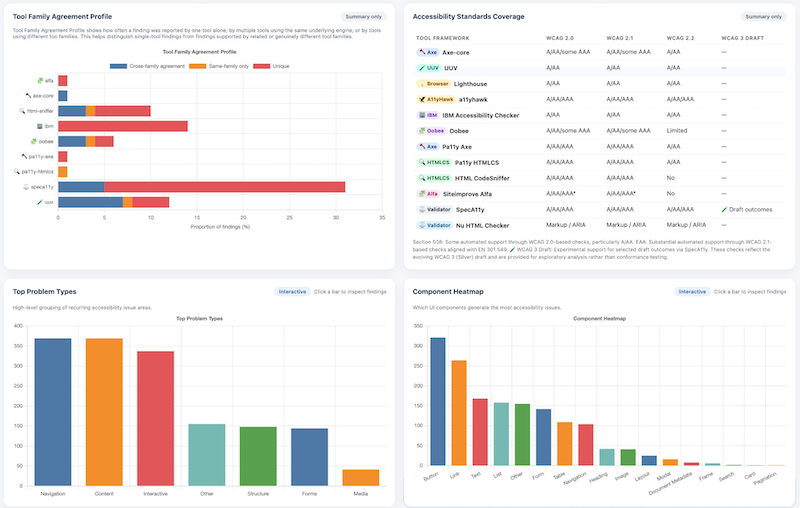Click the alfa icon on chart axis
Viewport: 800px width, 508px height.
(x=40, y=81)
